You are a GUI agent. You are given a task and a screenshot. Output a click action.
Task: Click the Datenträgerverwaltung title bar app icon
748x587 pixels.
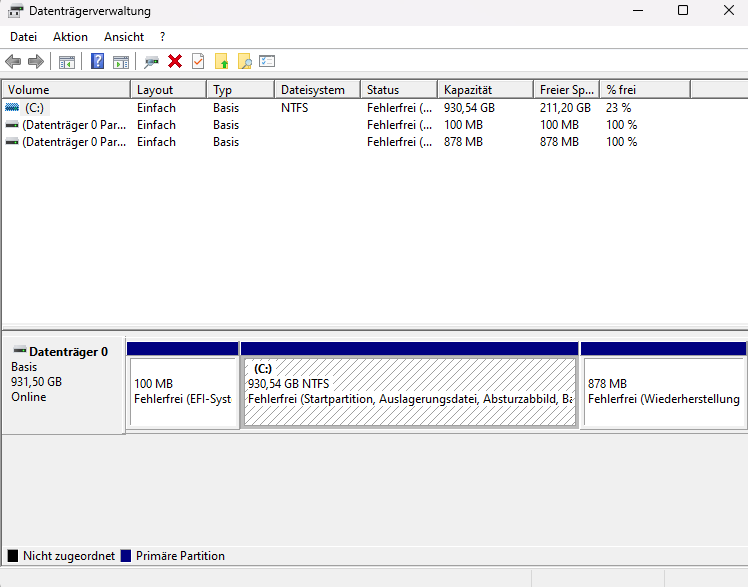[x=15, y=10]
